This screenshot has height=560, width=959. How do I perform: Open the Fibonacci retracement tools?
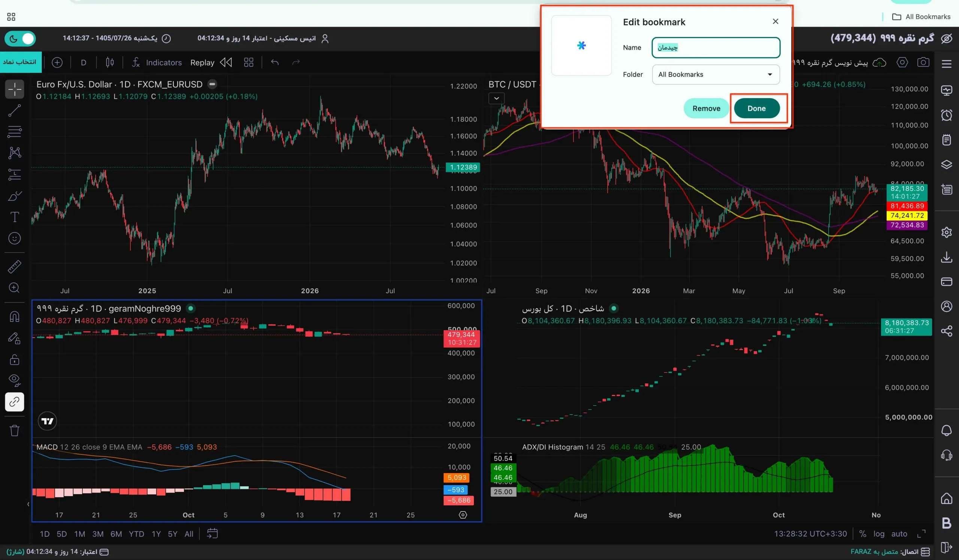[x=15, y=132]
